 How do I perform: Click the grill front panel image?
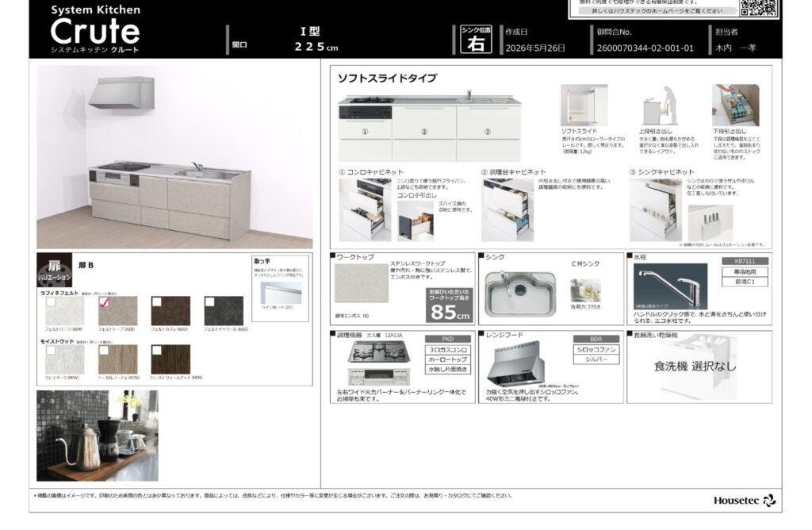coord(379,376)
